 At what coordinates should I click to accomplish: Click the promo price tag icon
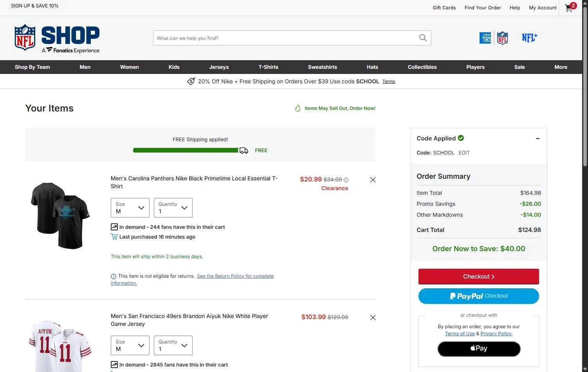(x=191, y=81)
